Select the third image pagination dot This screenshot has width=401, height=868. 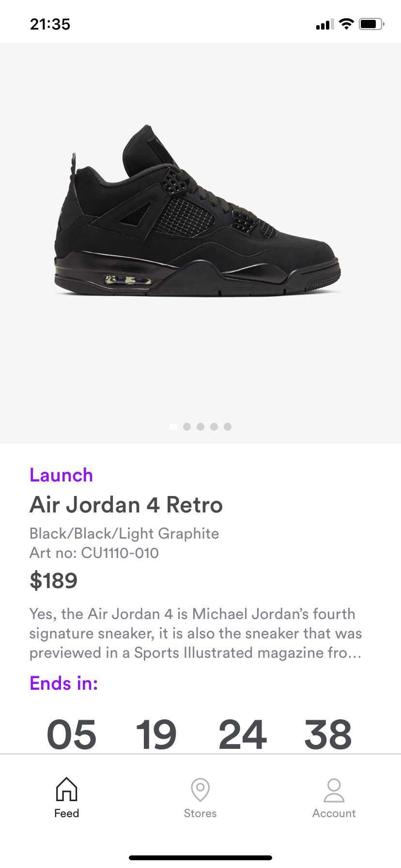pyautogui.click(x=200, y=427)
